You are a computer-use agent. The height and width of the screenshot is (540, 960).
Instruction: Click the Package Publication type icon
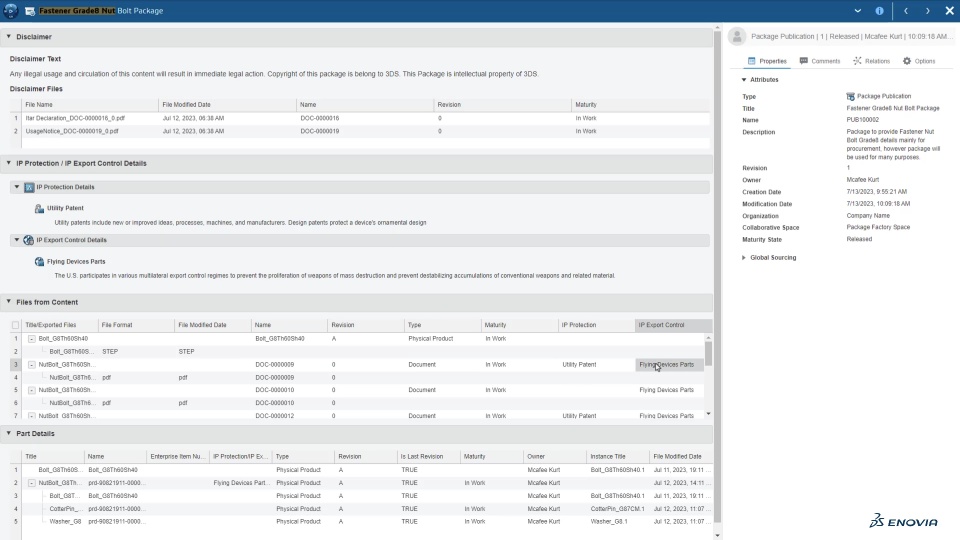pos(850,96)
